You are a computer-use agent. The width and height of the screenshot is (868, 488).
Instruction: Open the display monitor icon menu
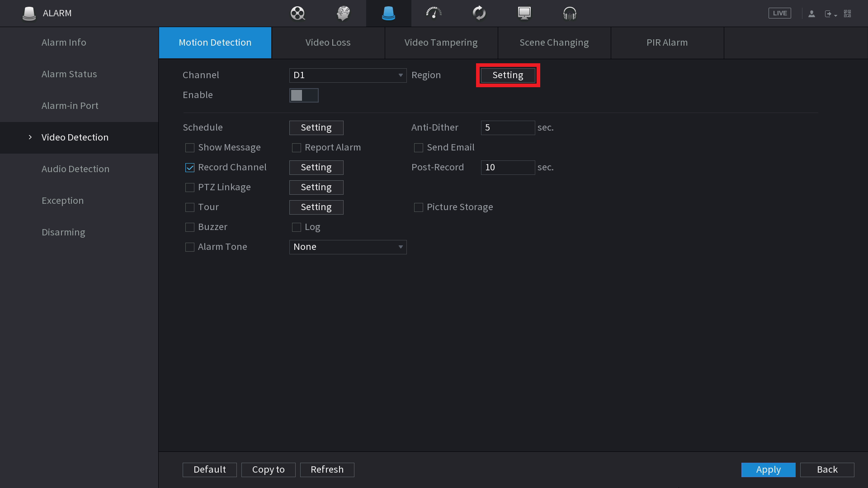click(x=524, y=13)
